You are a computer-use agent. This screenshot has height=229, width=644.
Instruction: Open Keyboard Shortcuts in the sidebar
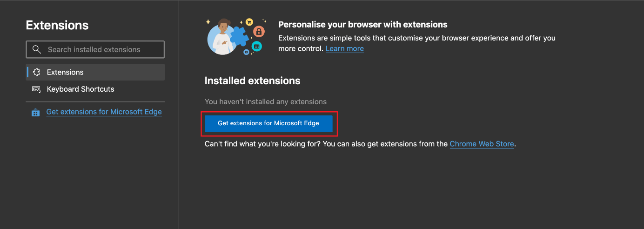pyautogui.click(x=95, y=89)
